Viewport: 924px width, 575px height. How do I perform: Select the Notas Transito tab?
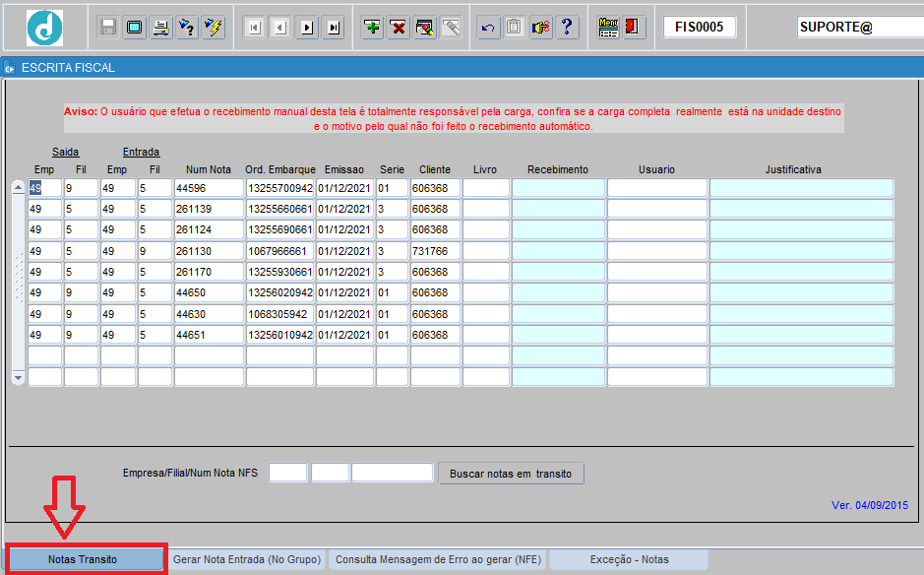click(83, 559)
